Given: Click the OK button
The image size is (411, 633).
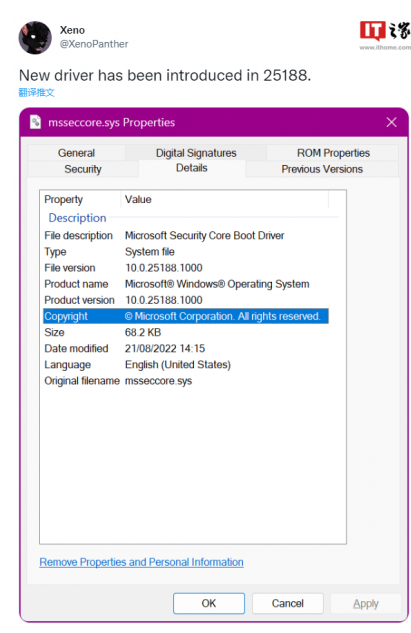Looking at the screenshot, I should pyautogui.click(x=209, y=604).
